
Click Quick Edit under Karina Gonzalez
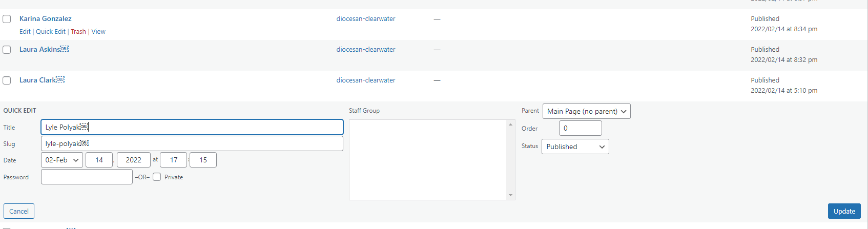pos(51,32)
